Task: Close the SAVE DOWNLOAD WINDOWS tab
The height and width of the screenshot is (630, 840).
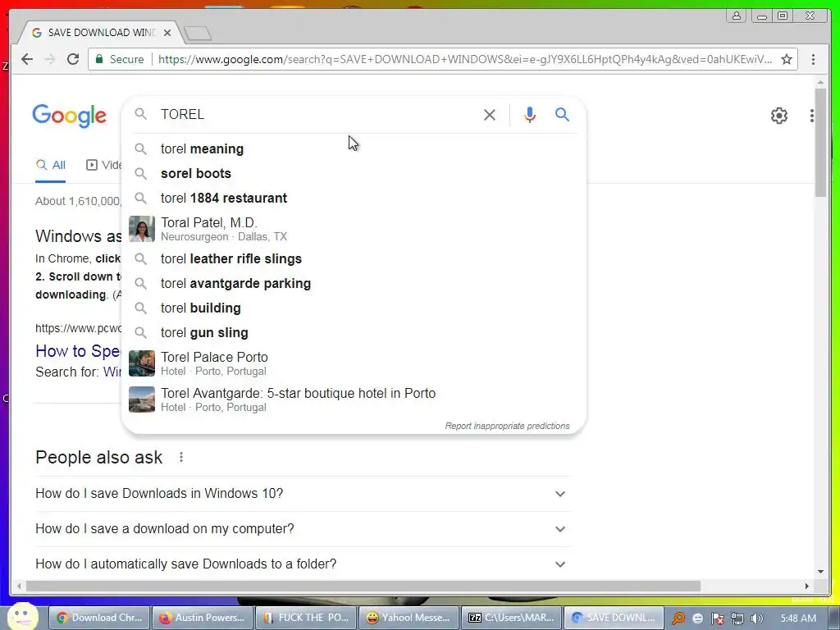Action: pyautogui.click(x=167, y=33)
